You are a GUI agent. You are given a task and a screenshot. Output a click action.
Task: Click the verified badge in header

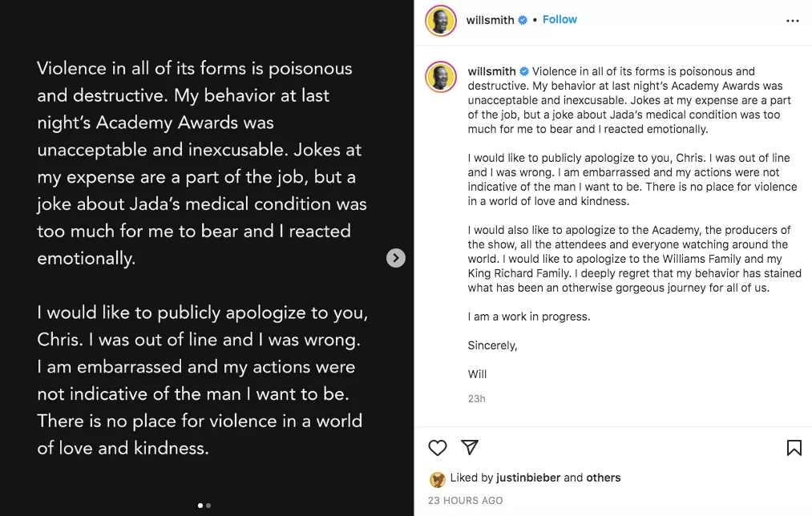tap(523, 20)
